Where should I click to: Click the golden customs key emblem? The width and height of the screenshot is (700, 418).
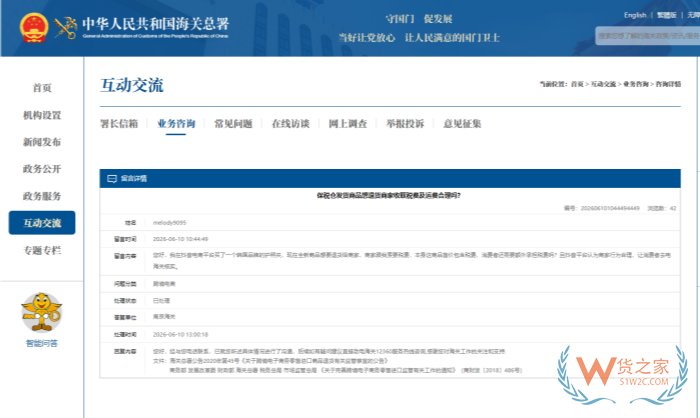(x=66, y=28)
